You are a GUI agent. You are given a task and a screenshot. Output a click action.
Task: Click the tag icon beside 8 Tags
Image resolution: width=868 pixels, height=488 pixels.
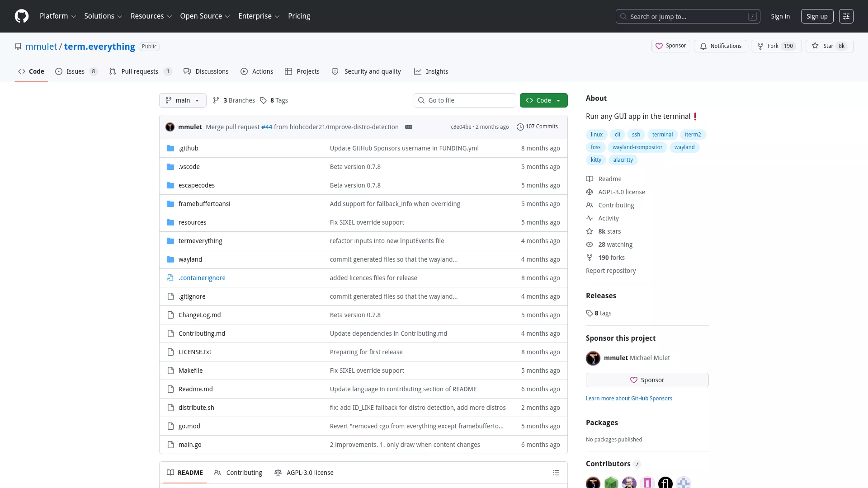coord(264,100)
